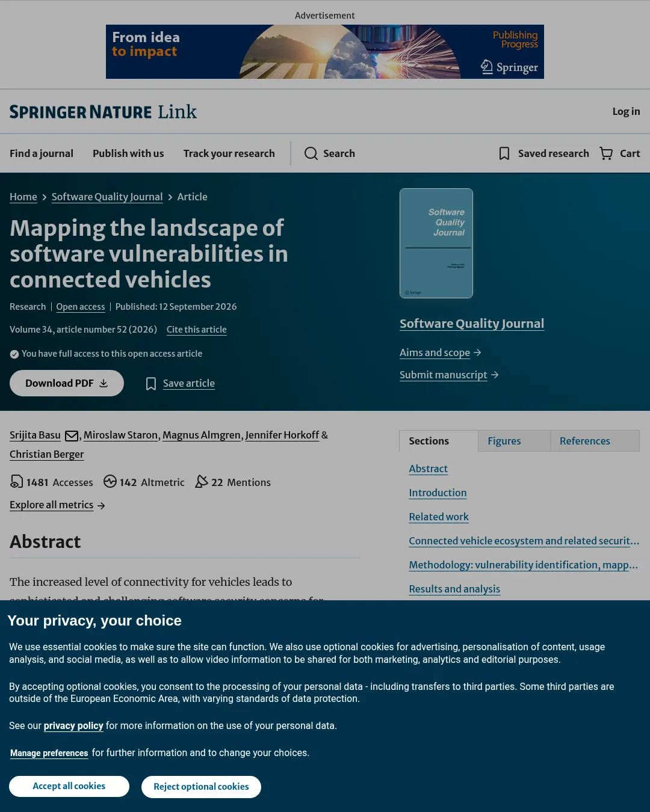Screen dimensions: 650x812
Task: Click the Accesses metric icon
Action: pyautogui.click(x=16, y=482)
